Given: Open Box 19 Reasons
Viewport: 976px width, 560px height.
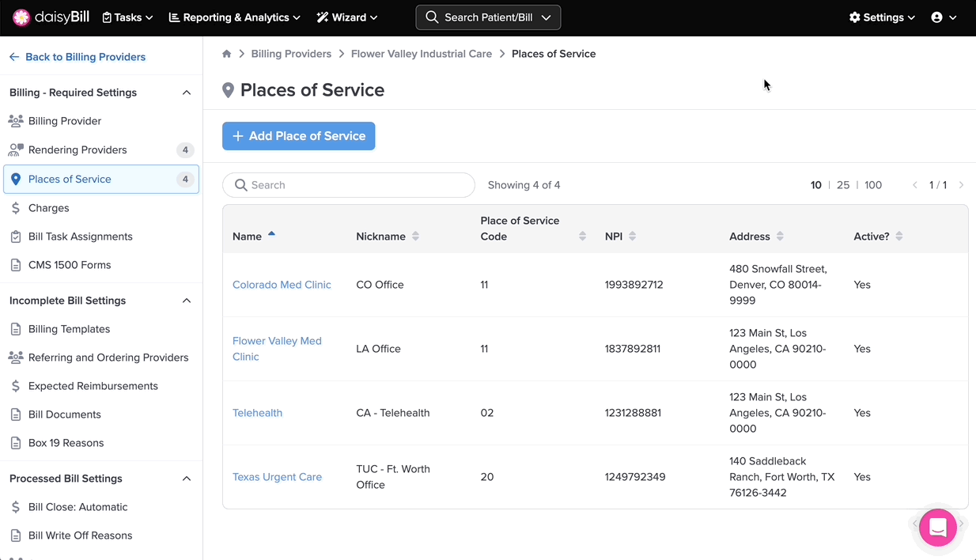Looking at the screenshot, I should click(x=101, y=443).
